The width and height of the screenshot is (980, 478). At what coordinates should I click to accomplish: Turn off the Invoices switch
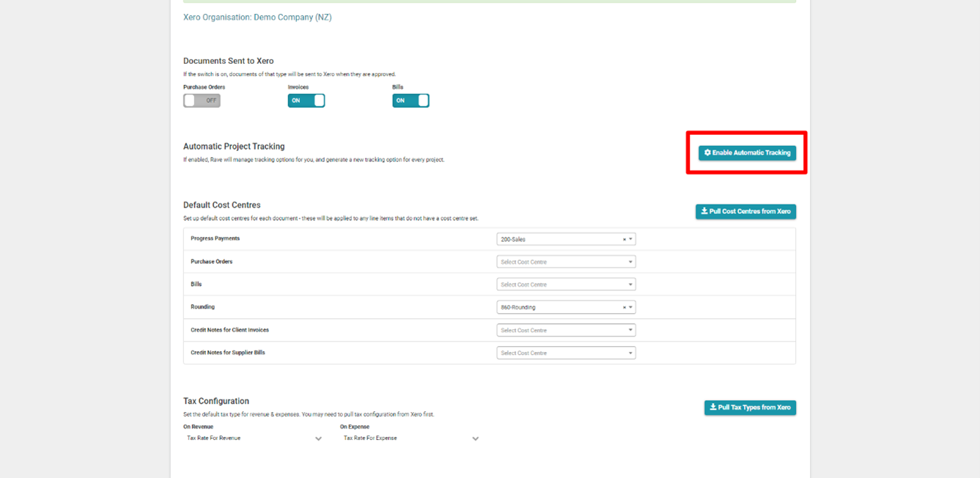[x=306, y=100]
